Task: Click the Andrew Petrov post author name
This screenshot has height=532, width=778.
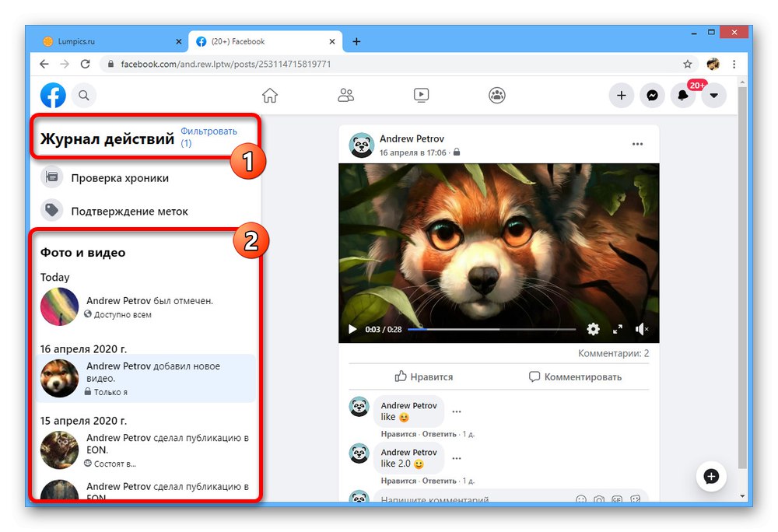Action: pos(412,138)
